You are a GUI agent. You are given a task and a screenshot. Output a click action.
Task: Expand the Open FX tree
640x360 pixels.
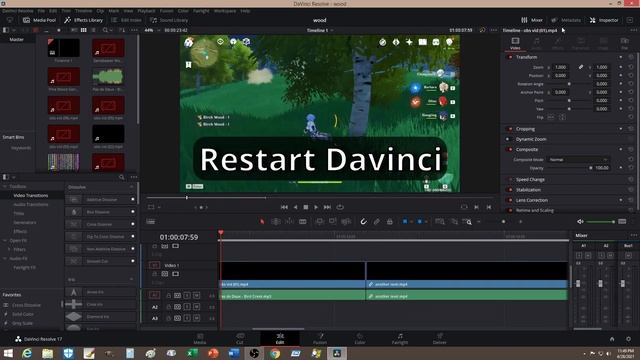pos(5,241)
